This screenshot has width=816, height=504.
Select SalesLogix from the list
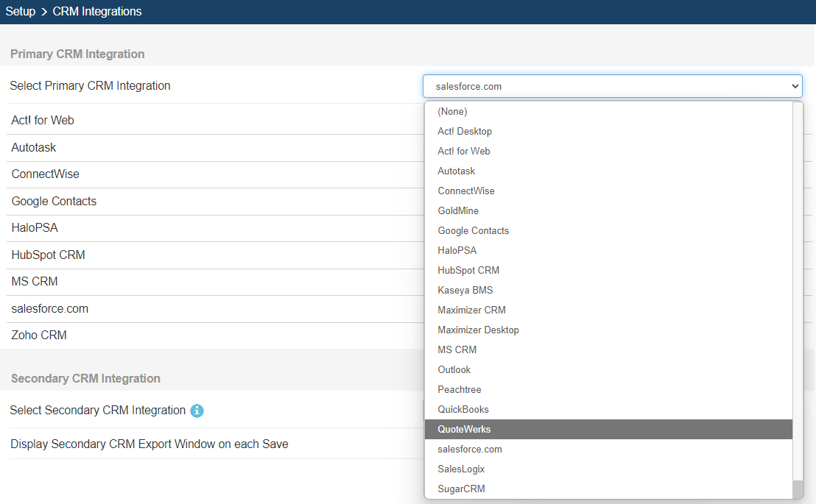pyautogui.click(x=461, y=469)
